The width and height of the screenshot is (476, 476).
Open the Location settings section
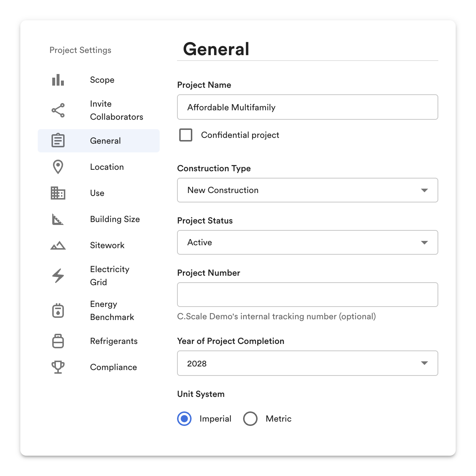coord(99,167)
